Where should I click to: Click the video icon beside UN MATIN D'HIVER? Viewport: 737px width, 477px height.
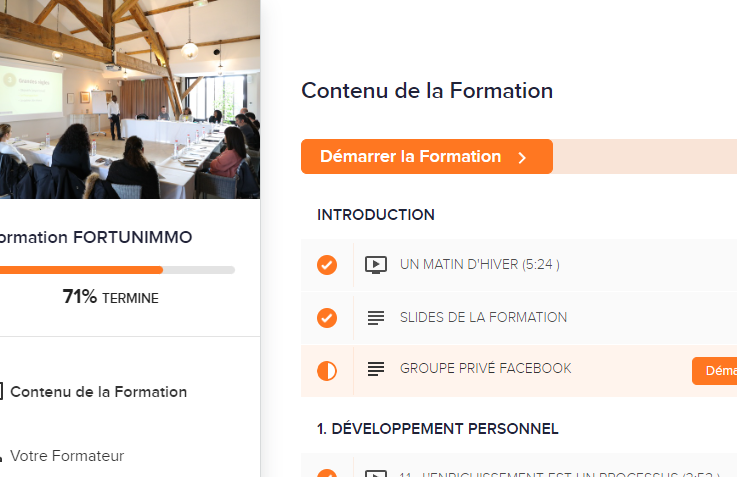[376, 265]
